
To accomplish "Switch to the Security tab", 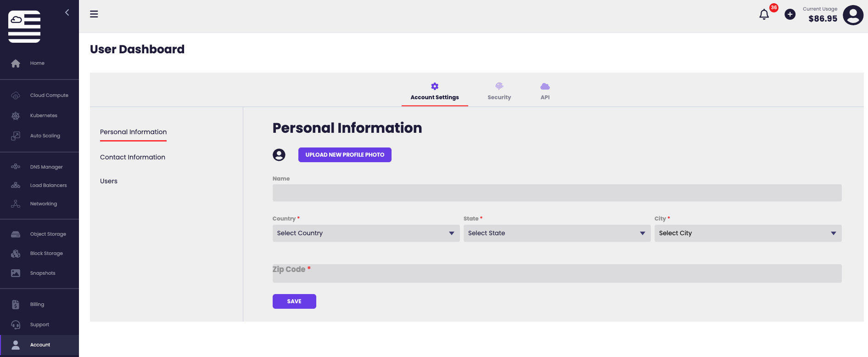I will [x=499, y=92].
